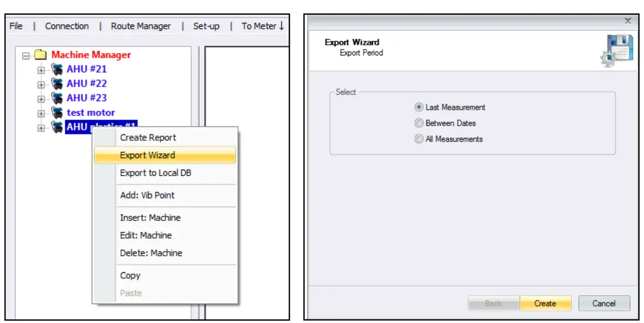The image size is (644, 323).
Task: Click the AHU #21 machine icon
Action: pyautogui.click(x=57, y=70)
